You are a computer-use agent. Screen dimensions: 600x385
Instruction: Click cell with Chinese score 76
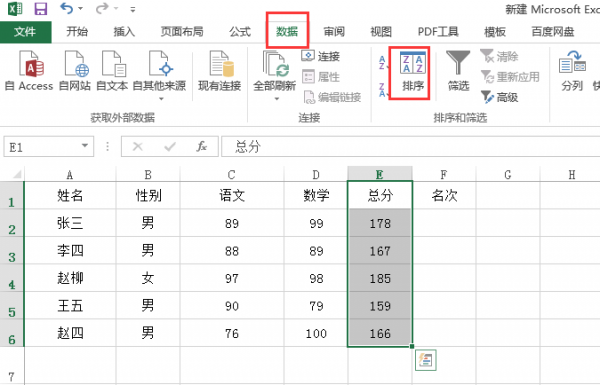coord(232,333)
